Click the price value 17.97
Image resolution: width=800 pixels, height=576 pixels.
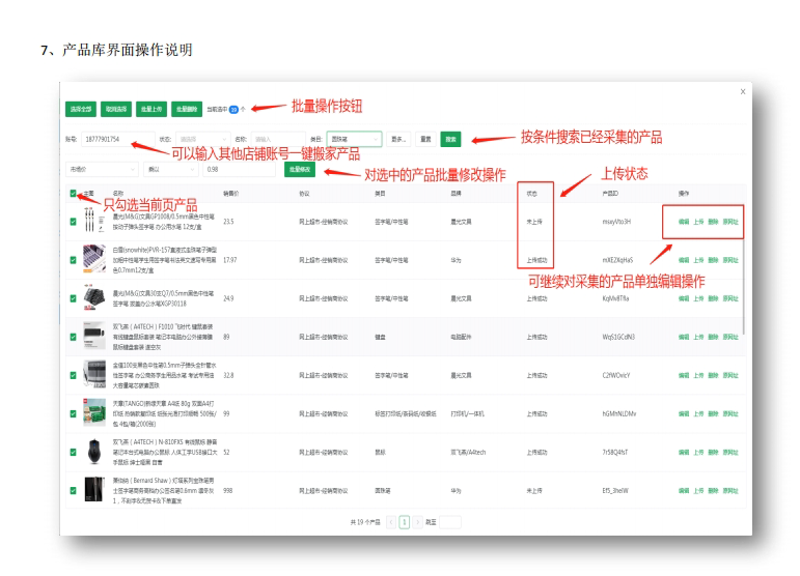click(230, 260)
